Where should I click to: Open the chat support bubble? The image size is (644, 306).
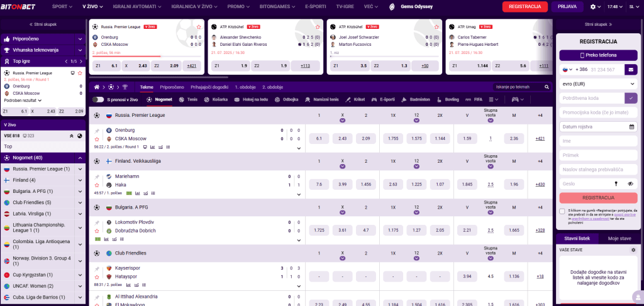[x=638, y=296]
